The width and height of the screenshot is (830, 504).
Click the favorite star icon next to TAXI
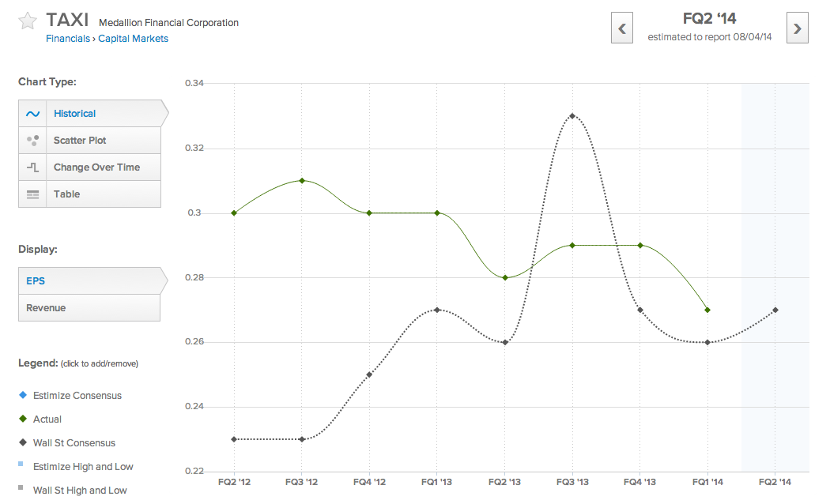[x=28, y=21]
